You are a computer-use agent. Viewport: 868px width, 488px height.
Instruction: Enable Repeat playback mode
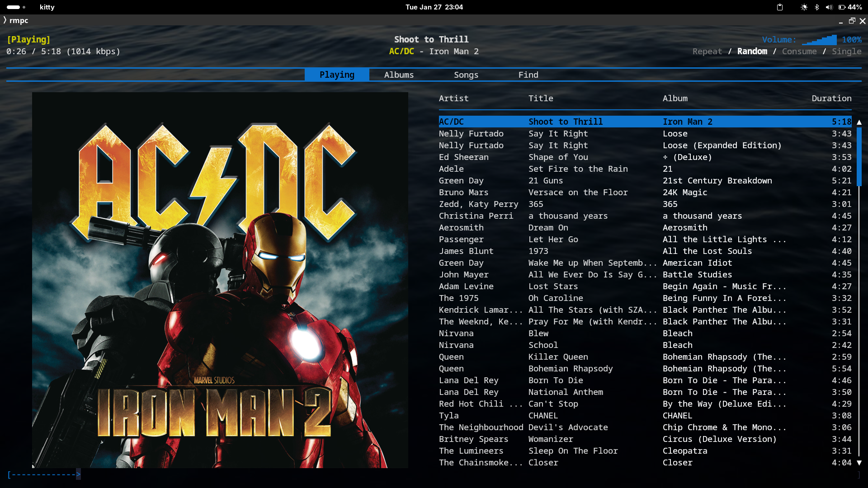(707, 51)
